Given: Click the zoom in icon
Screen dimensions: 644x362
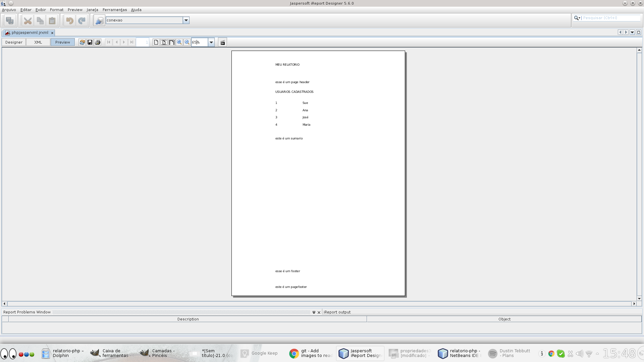Looking at the screenshot, I should (179, 42).
